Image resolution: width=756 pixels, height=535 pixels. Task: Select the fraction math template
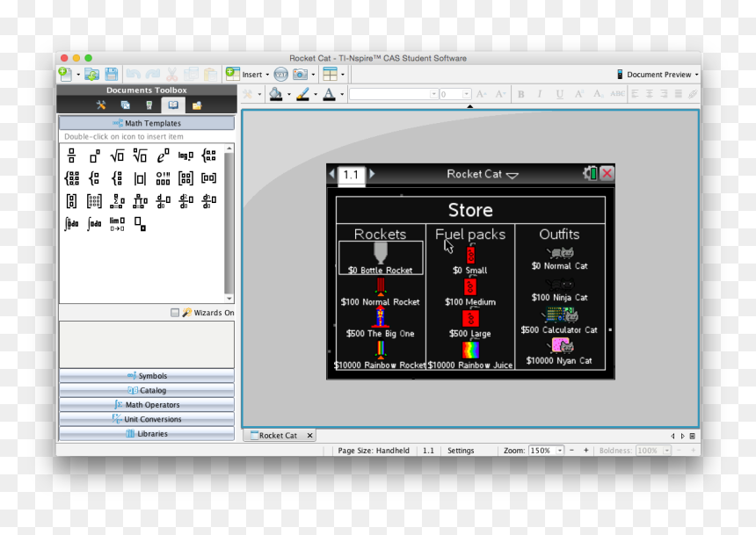coord(71,155)
